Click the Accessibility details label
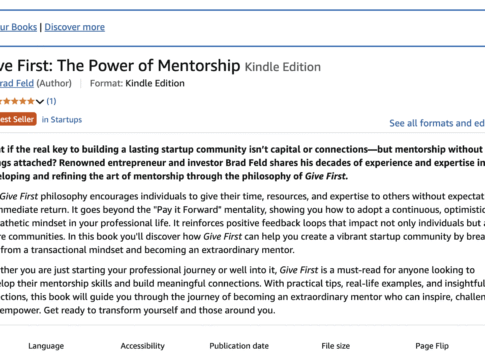This screenshot has width=485, height=360. click(143, 346)
